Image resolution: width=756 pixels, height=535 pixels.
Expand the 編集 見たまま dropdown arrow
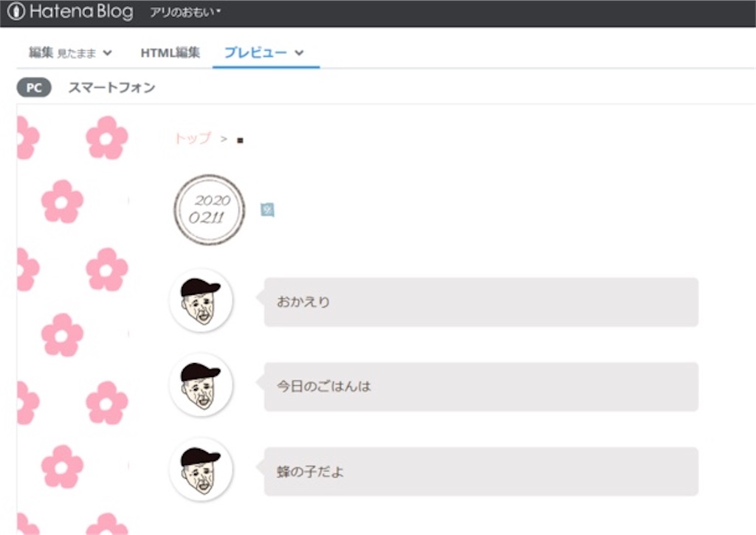pyautogui.click(x=108, y=52)
